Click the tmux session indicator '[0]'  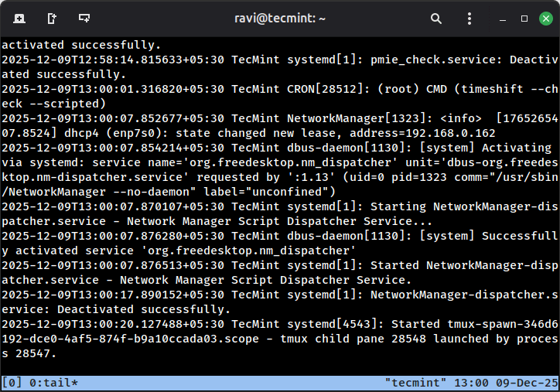12,383
